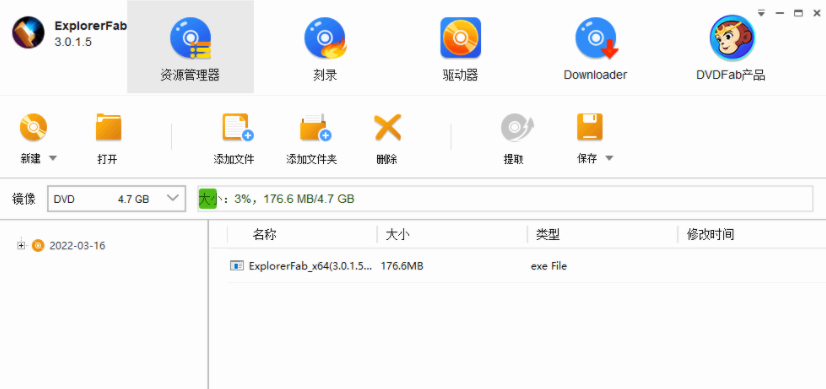Click the 保存 save icon
The image size is (826, 389).
tap(589, 127)
